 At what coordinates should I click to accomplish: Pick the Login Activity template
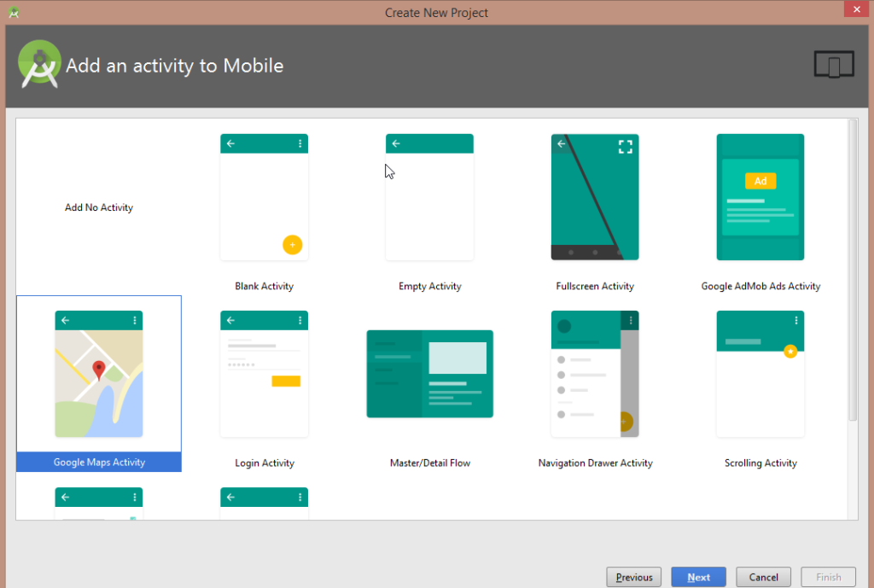point(264,373)
